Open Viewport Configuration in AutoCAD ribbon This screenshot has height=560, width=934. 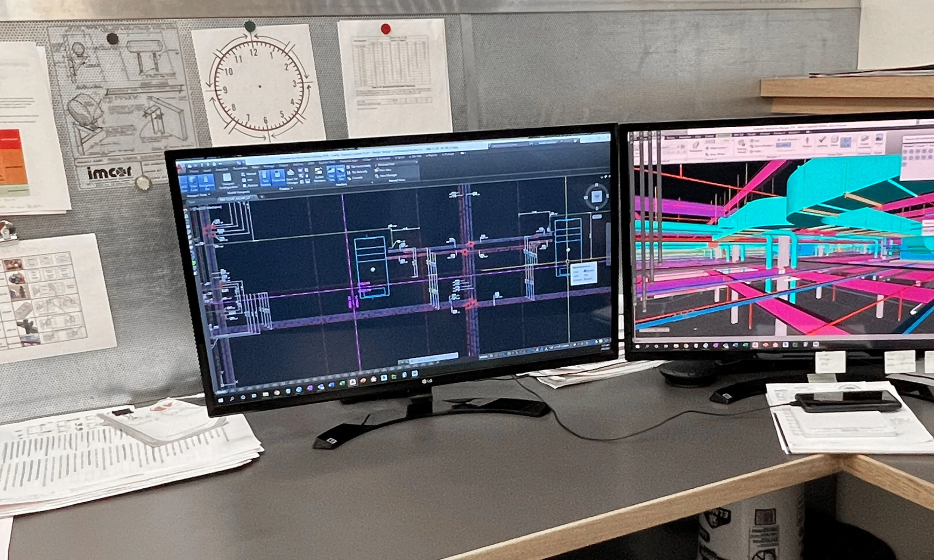228,181
